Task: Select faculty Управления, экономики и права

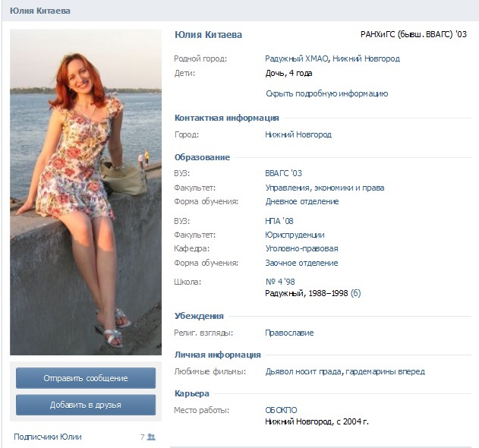Action: (x=324, y=188)
